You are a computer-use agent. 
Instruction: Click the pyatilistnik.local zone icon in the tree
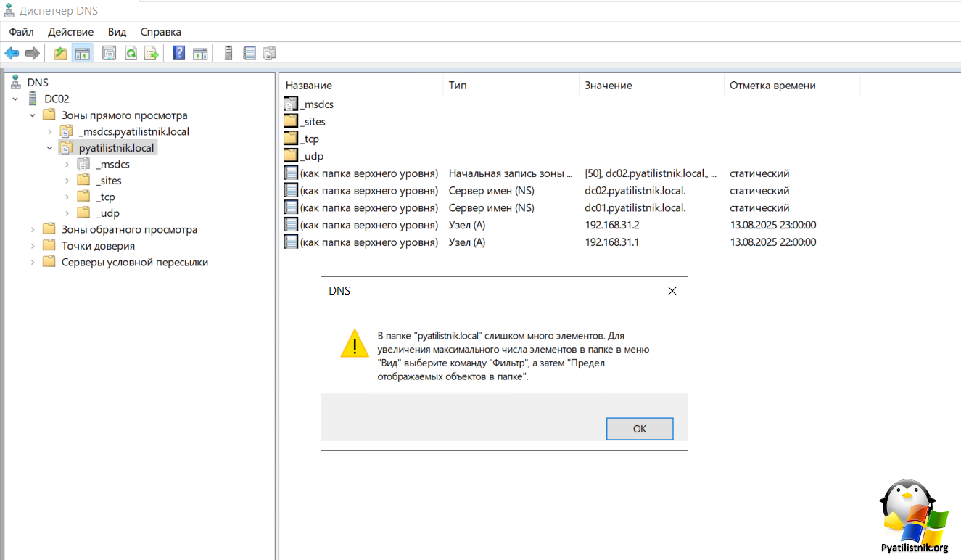pyautogui.click(x=66, y=148)
